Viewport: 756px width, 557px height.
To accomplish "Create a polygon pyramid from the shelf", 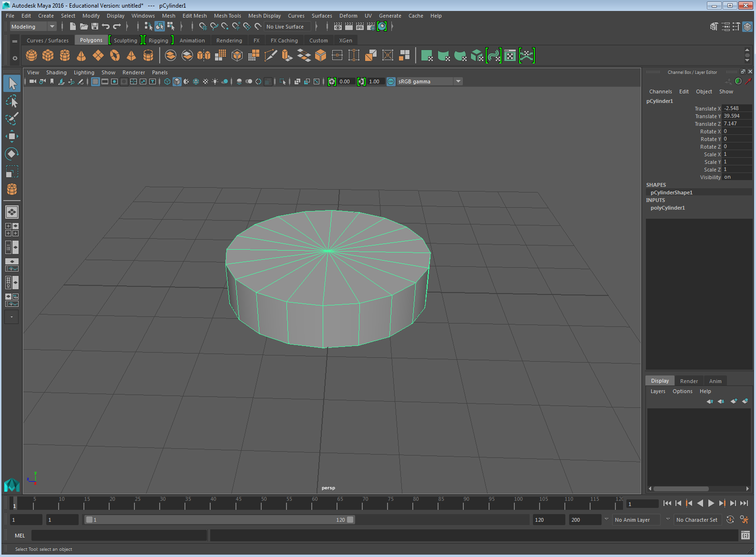I will (x=132, y=56).
